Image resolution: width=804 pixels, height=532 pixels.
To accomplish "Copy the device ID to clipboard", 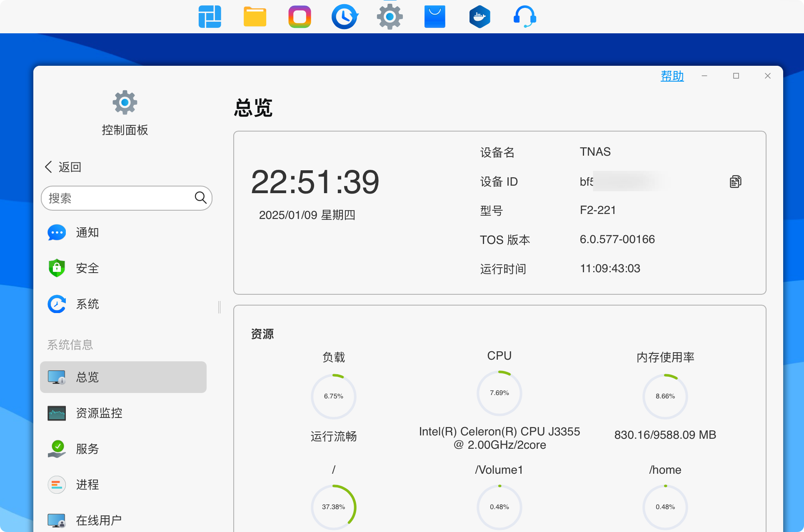I will [x=735, y=181].
